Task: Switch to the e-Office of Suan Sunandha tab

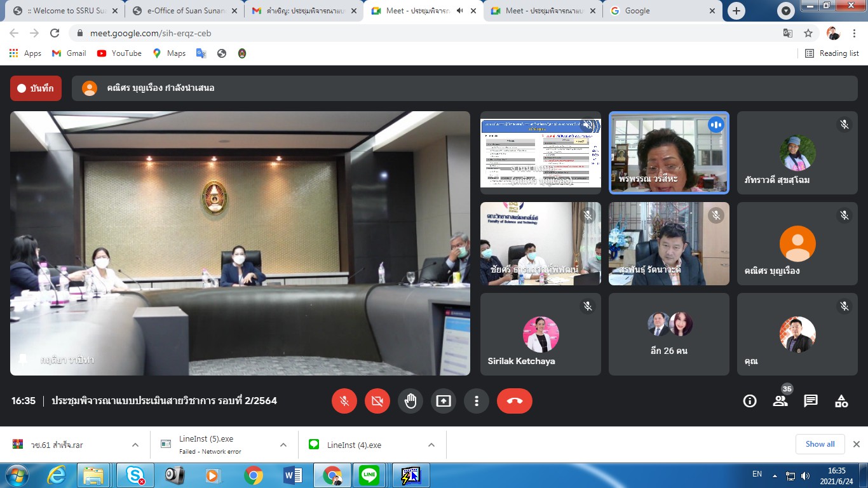Action: [x=185, y=11]
